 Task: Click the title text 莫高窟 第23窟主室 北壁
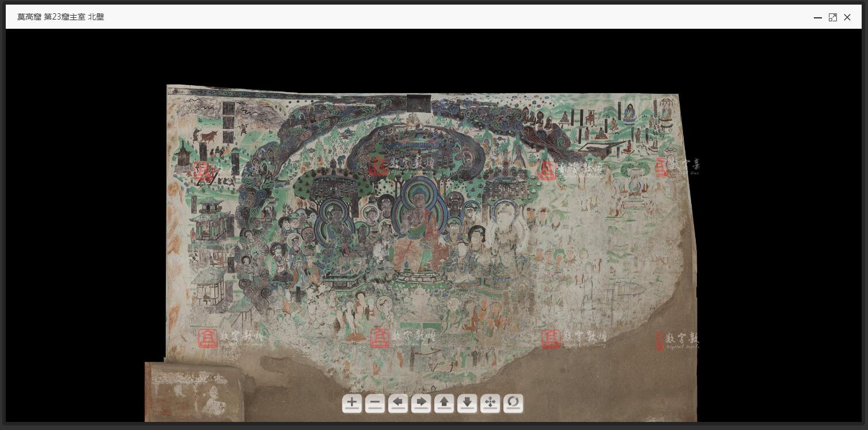60,17
